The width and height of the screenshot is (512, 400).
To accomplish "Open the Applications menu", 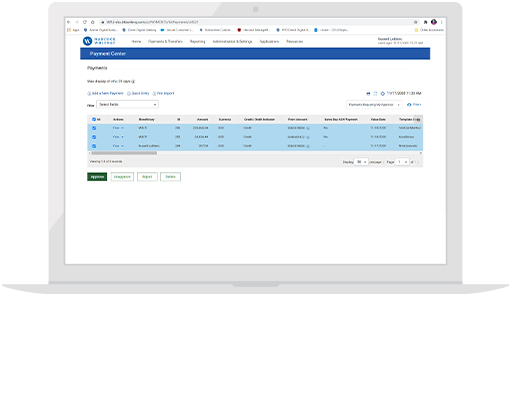I will pos(269,42).
